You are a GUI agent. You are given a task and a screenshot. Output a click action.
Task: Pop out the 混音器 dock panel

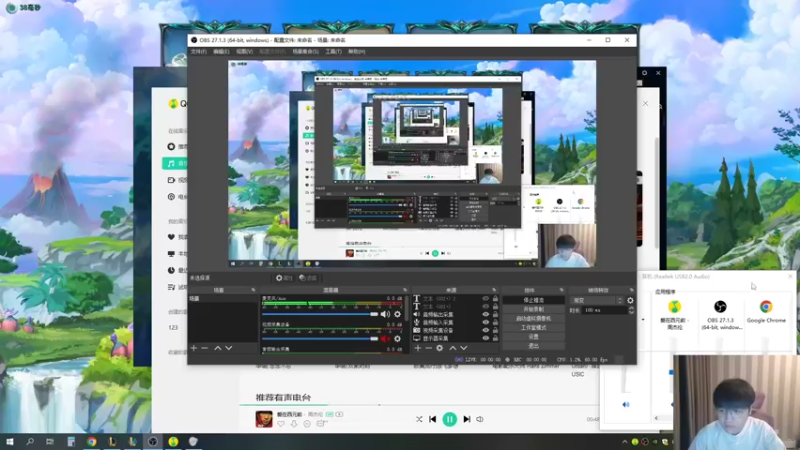coord(405,290)
